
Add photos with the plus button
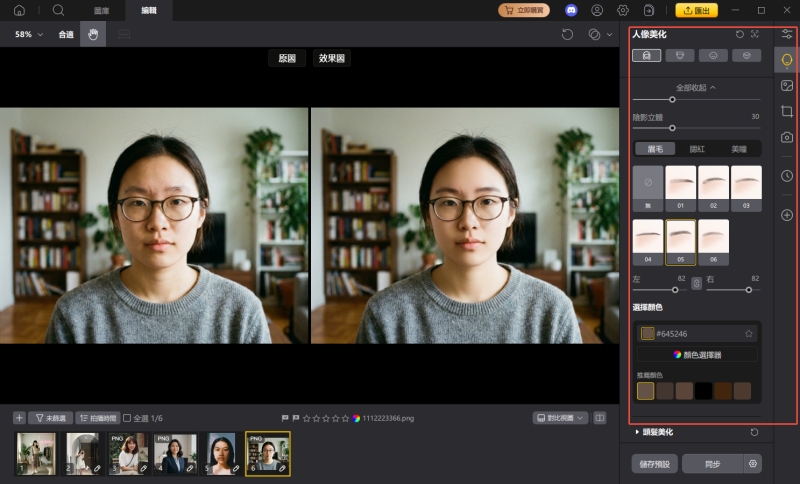point(19,418)
